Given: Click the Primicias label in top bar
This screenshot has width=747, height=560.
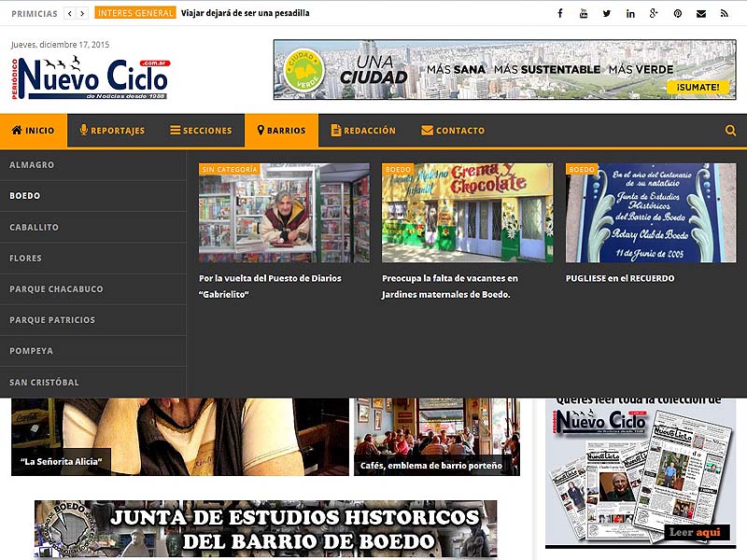Looking at the screenshot, I should (x=35, y=14).
